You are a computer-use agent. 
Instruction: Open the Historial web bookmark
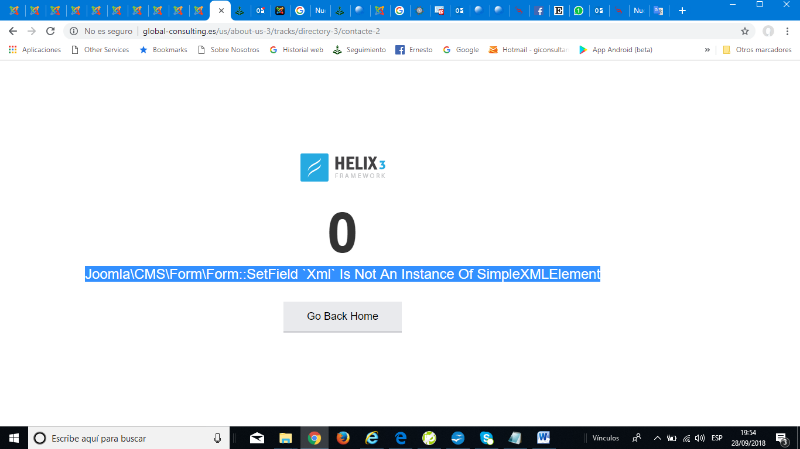click(x=296, y=49)
